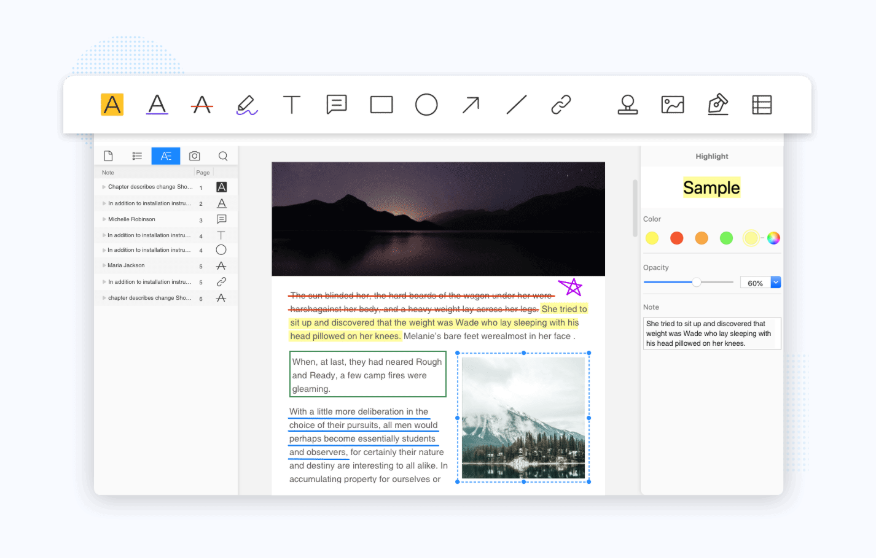The width and height of the screenshot is (876, 558).
Task: Expand the Maria Jackson note
Action: pyautogui.click(x=104, y=265)
